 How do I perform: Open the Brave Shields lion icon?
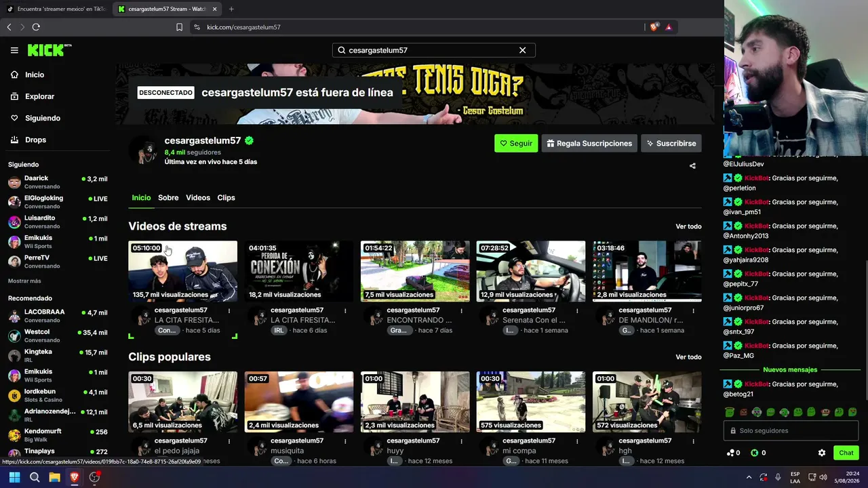pyautogui.click(x=654, y=27)
